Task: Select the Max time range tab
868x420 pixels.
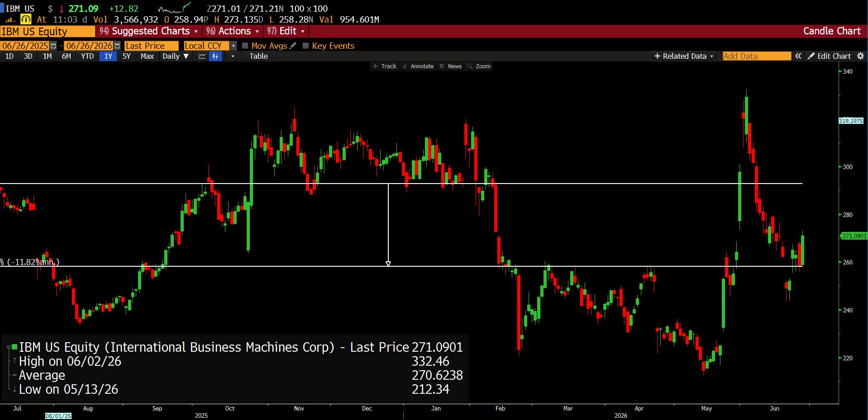Action: click(x=147, y=56)
